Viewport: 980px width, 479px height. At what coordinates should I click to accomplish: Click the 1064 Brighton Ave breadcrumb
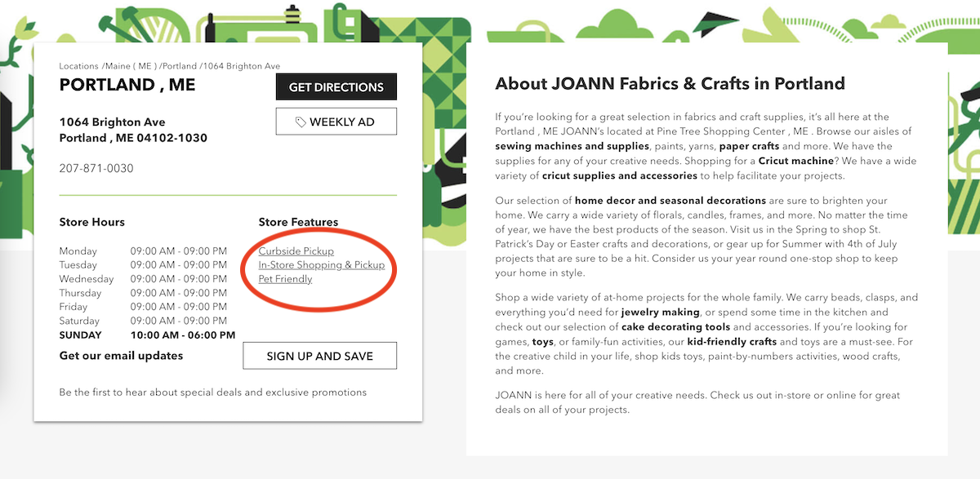242,66
